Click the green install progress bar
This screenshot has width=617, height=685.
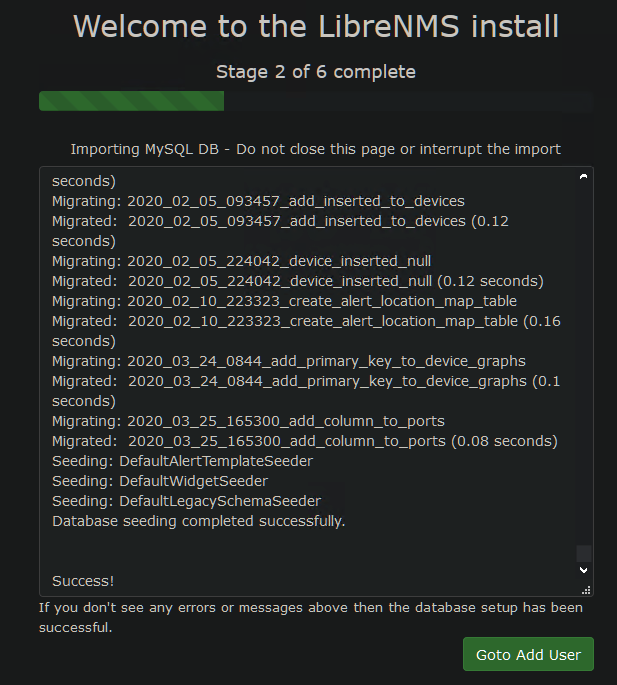(x=132, y=101)
